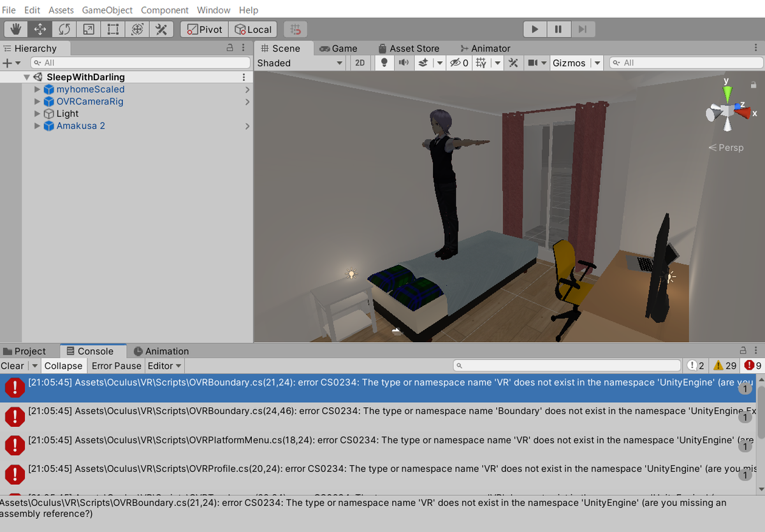Image resolution: width=765 pixels, height=532 pixels.
Task: Expand the OVRCameraRig object
Action: [x=37, y=102]
